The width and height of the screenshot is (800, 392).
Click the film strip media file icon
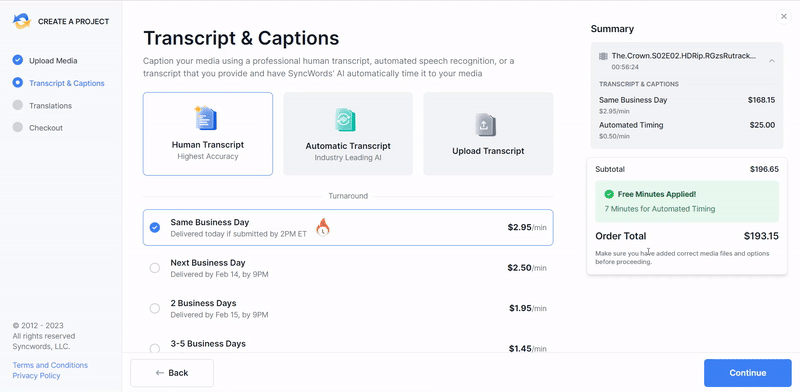[604, 56]
